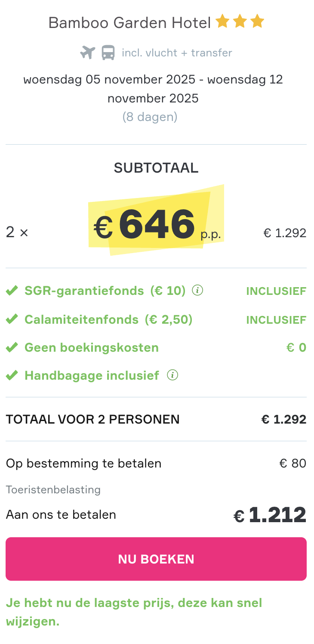Click the checkmark beside Calamiteitenfonds

click(x=12, y=319)
